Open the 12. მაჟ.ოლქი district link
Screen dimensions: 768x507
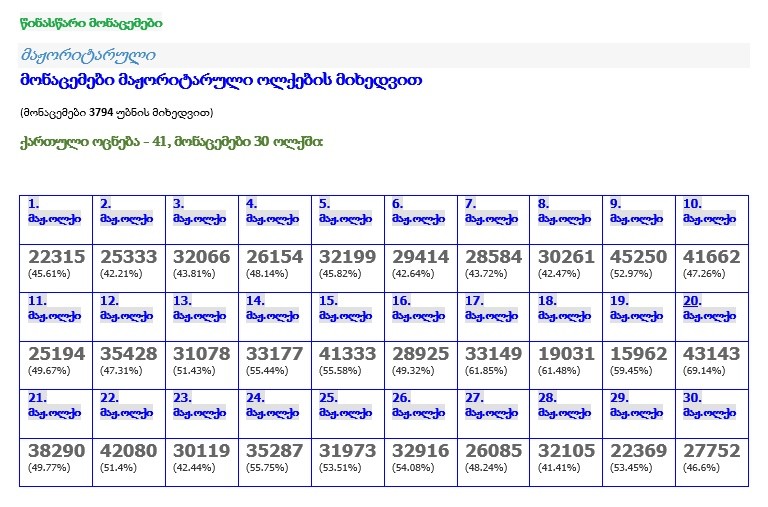click(126, 308)
